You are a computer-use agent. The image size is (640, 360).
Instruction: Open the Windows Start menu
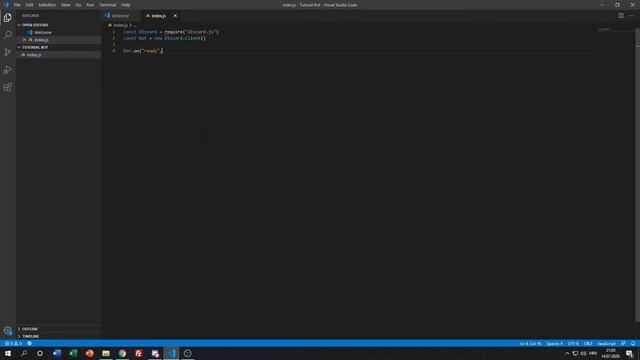(x=8, y=353)
